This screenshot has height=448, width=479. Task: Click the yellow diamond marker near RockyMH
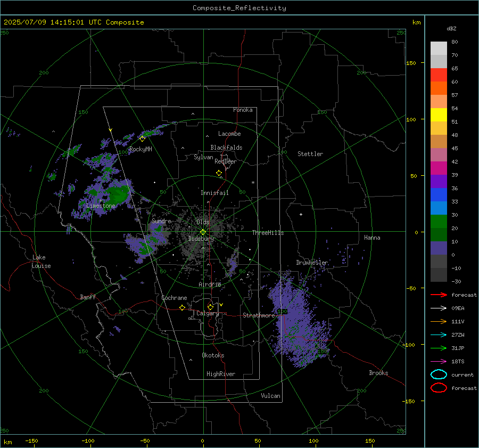click(x=142, y=139)
